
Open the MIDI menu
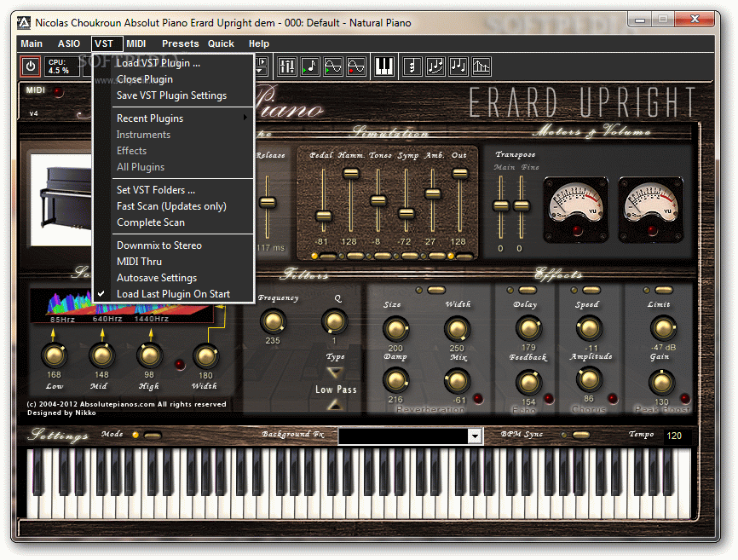(136, 43)
